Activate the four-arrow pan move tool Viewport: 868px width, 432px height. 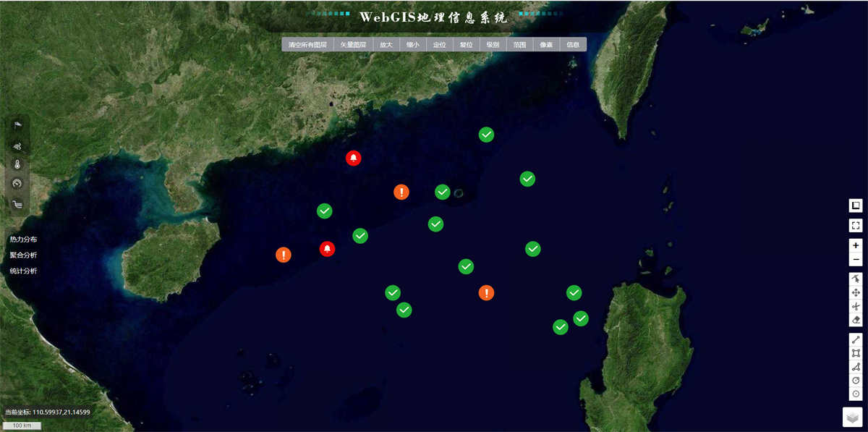click(856, 292)
